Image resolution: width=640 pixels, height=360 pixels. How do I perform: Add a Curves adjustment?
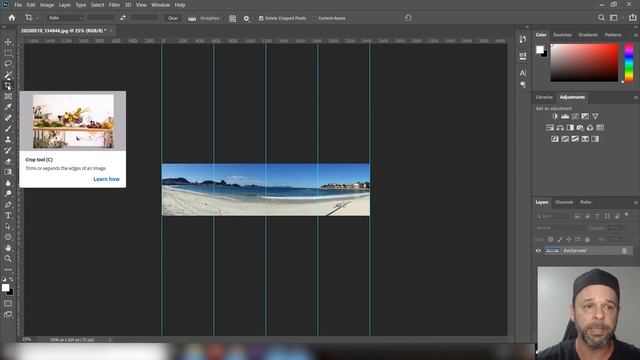tap(575, 116)
